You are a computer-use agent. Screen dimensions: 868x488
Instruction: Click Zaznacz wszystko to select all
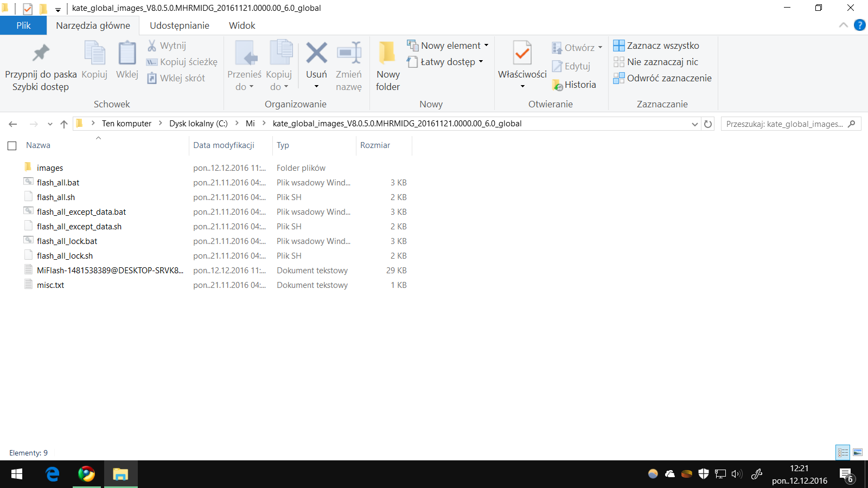[x=656, y=46]
